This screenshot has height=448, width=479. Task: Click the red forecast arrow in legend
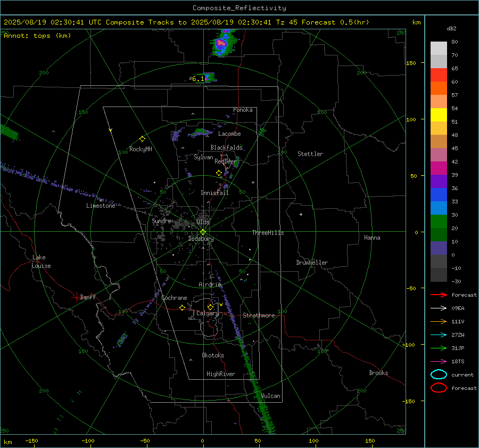pyautogui.click(x=439, y=295)
